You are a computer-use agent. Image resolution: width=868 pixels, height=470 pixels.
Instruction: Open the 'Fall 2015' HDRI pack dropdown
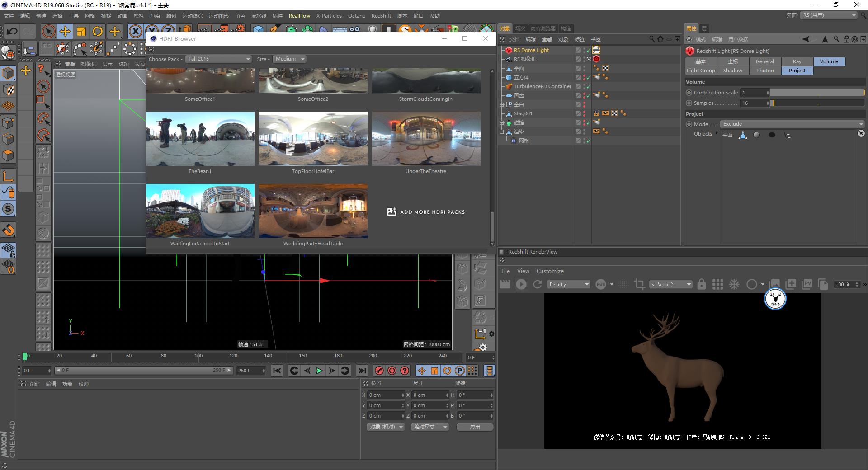[218, 59]
